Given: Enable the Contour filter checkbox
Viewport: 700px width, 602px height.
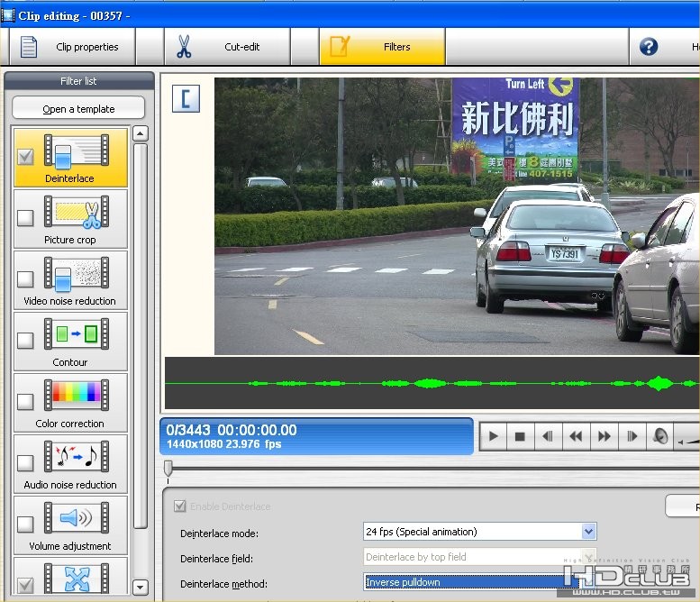Looking at the screenshot, I should (25, 341).
